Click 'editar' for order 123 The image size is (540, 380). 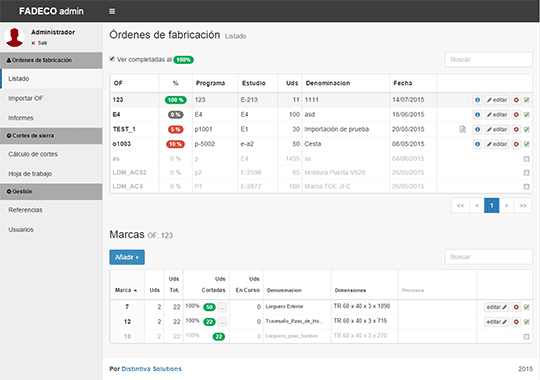(497, 100)
